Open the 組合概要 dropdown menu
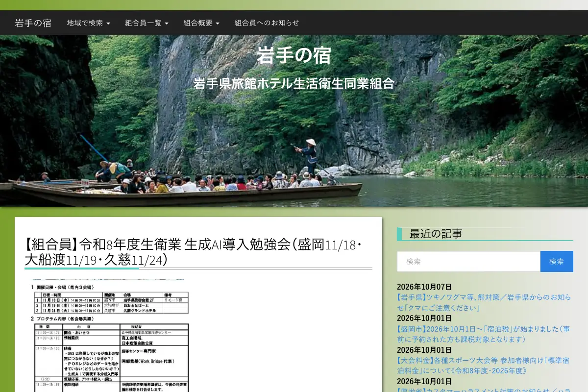This screenshot has width=588, height=392. tap(201, 23)
